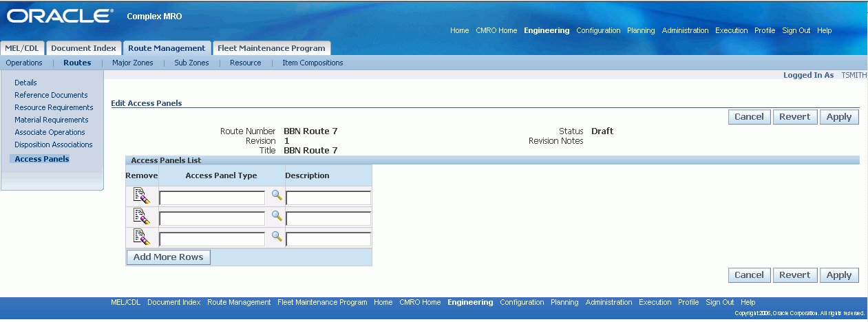Switch to the Document Index tab
Image resolution: width=868 pixels, height=322 pixels.
83,48
